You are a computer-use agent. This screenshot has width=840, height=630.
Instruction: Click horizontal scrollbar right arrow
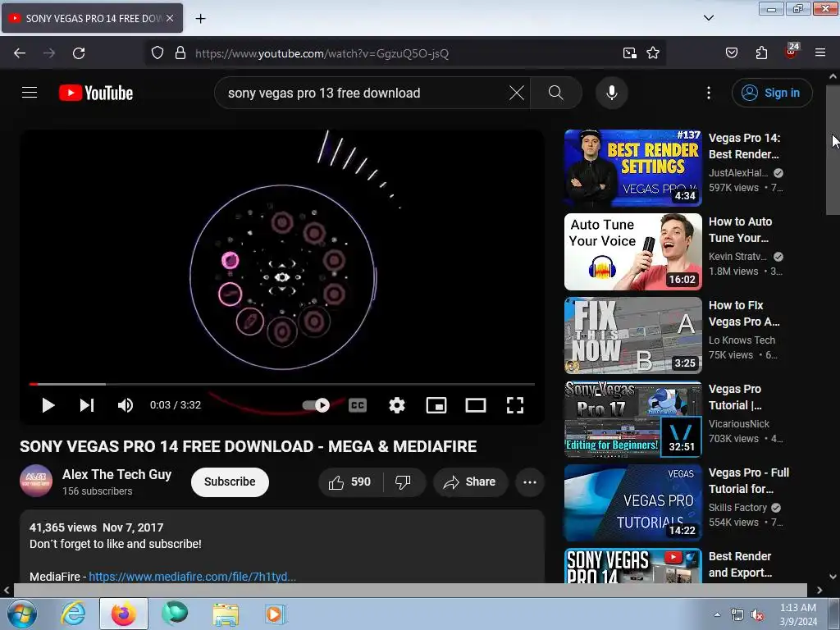819,590
